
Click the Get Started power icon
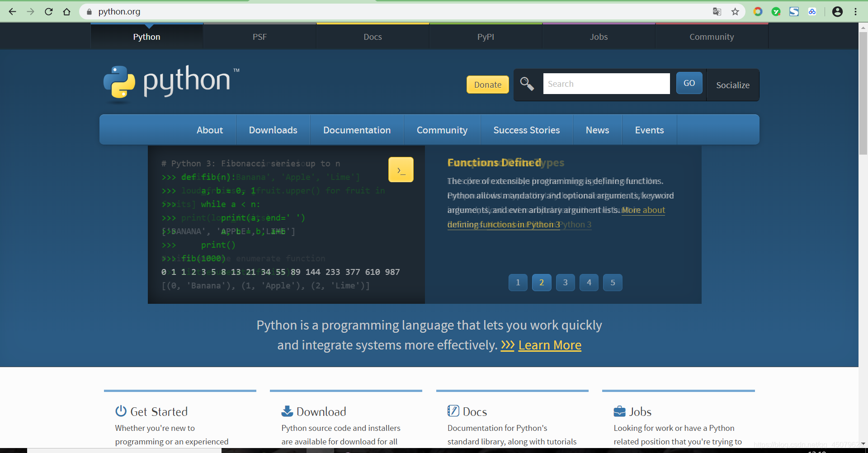pyautogui.click(x=121, y=411)
